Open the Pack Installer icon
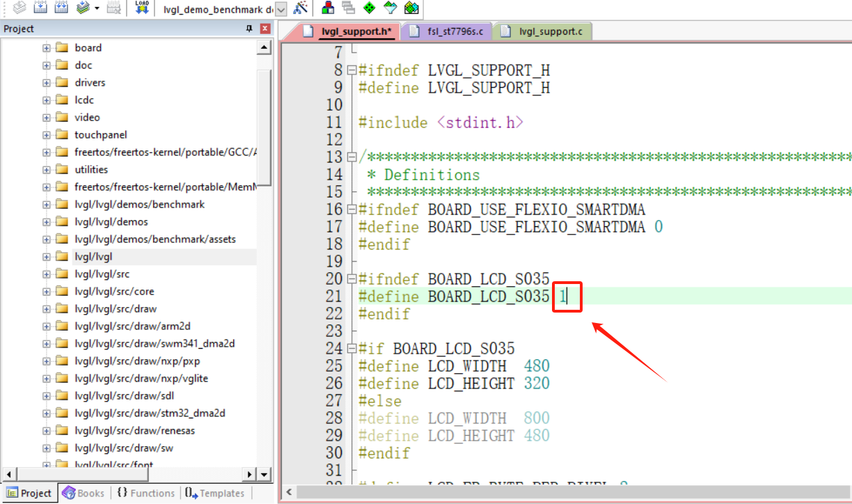Screen dimensions: 852x504 (x=411, y=8)
